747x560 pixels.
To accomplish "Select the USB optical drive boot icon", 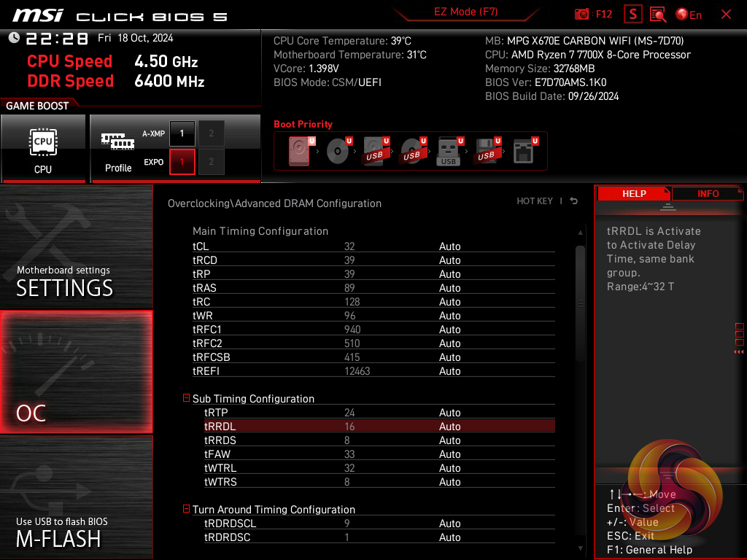I will click(413, 151).
